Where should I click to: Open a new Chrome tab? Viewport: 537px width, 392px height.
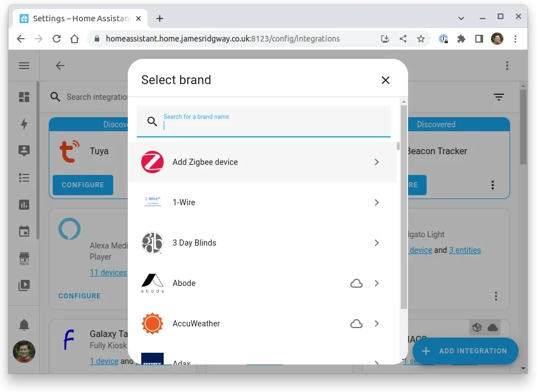pyautogui.click(x=160, y=19)
